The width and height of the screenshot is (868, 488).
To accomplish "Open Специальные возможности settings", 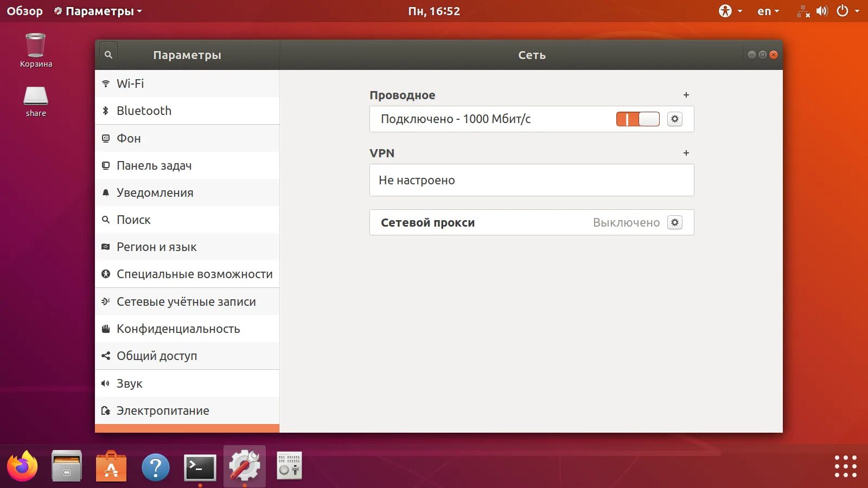I will [187, 274].
